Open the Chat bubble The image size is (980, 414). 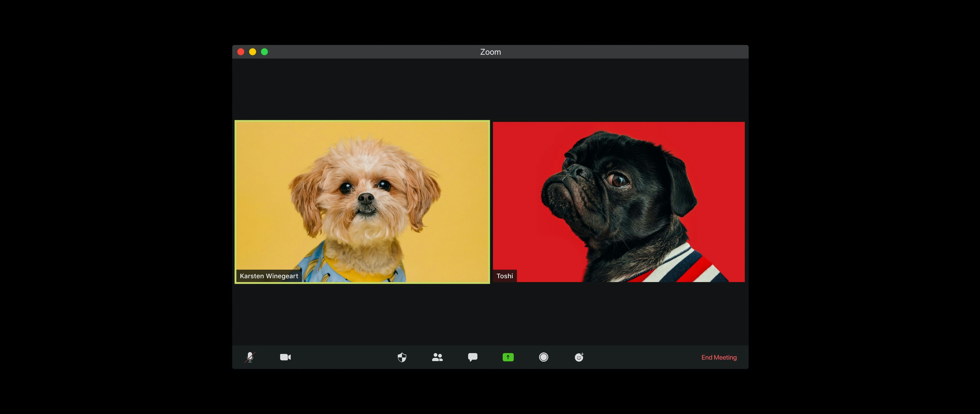473,357
